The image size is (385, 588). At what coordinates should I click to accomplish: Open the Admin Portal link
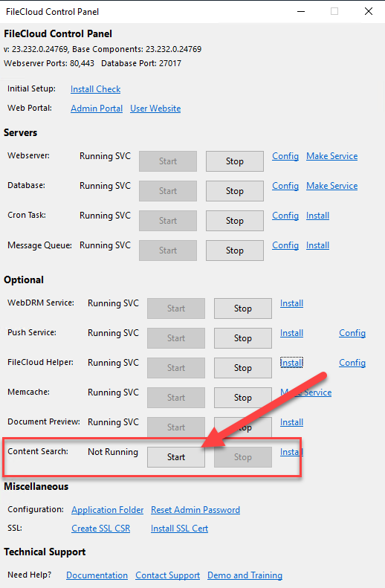[97, 109]
